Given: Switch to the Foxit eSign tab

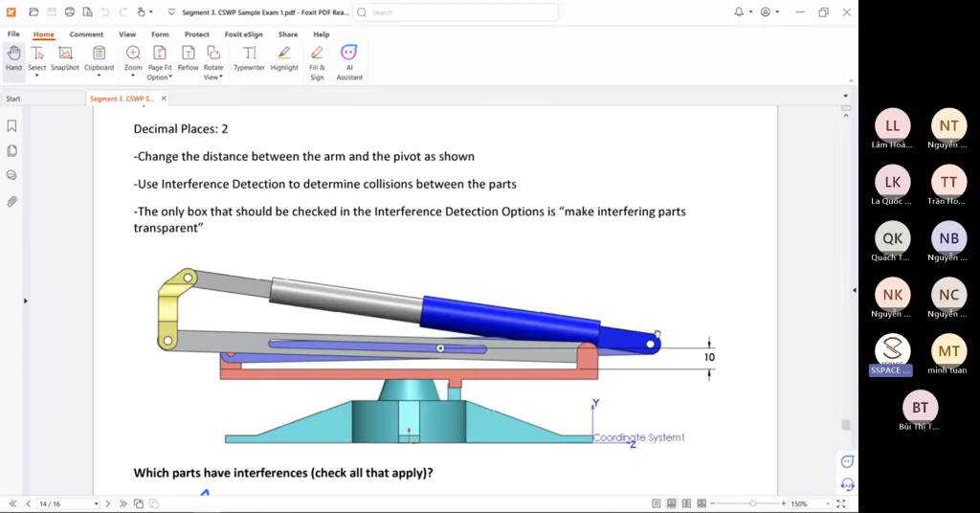Looking at the screenshot, I should click(x=244, y=34).
